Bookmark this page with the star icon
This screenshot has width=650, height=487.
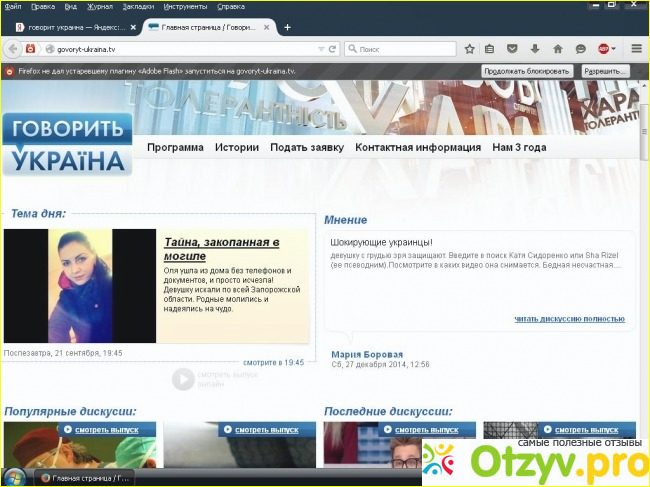469,48
